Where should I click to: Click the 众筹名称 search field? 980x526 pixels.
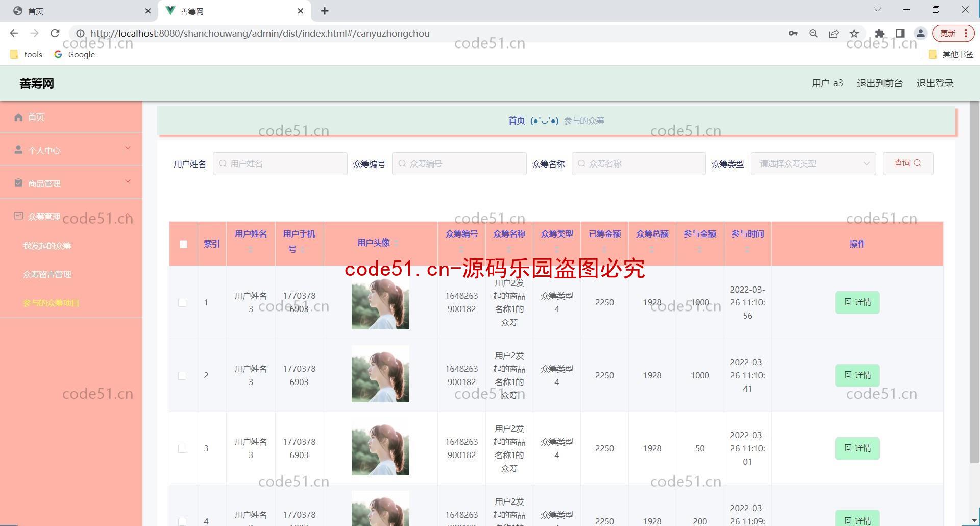(x=639, y=163)
